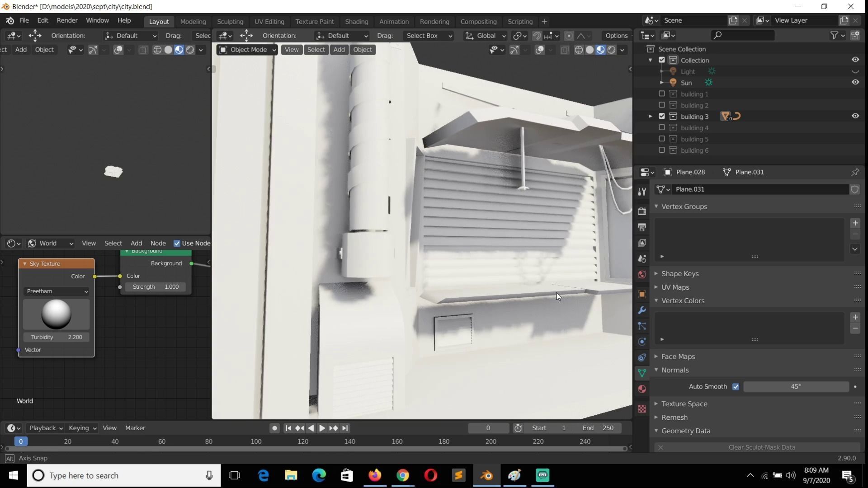This screenshot has height=488, width=868.
Task: Open the View Layer properties tab icon
Action: pyautogui.click(x=642, y=243)
